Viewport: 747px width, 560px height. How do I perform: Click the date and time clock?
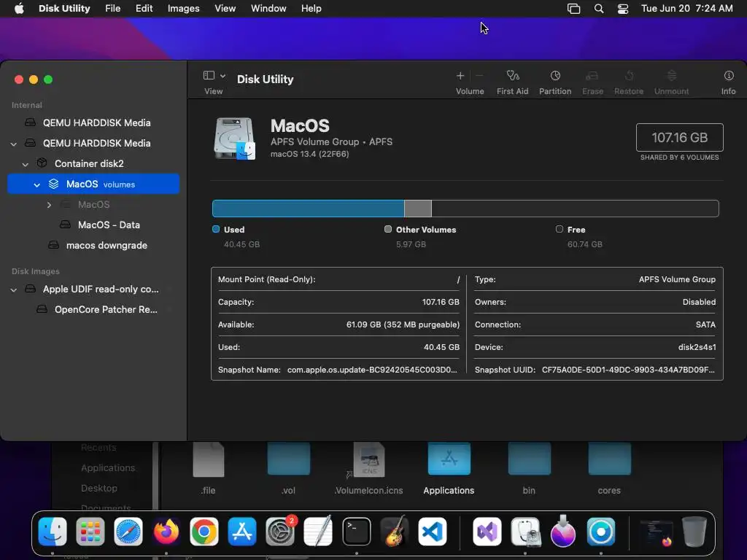point(687,9)
